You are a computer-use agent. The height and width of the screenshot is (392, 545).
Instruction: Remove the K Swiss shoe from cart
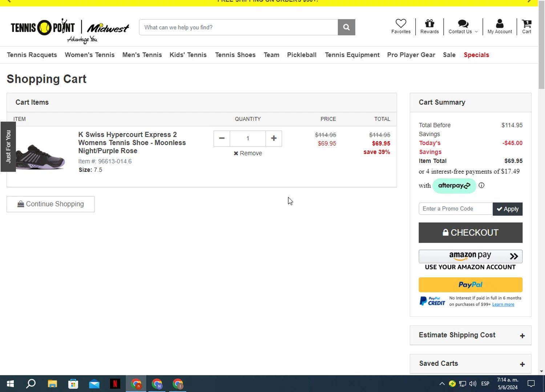point(248,153)
